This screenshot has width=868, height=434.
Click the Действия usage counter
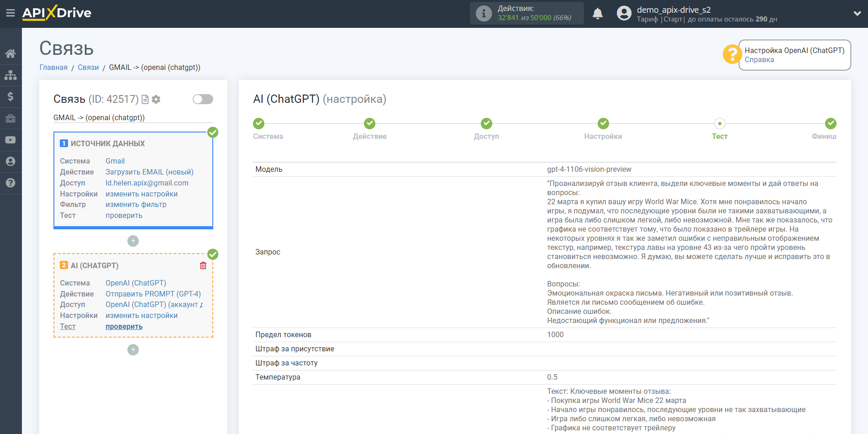pyautogui.click(x=527, y=13)
